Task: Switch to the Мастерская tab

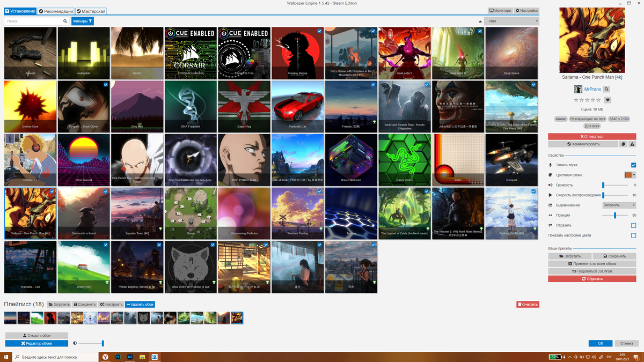Action: (91, 11)
